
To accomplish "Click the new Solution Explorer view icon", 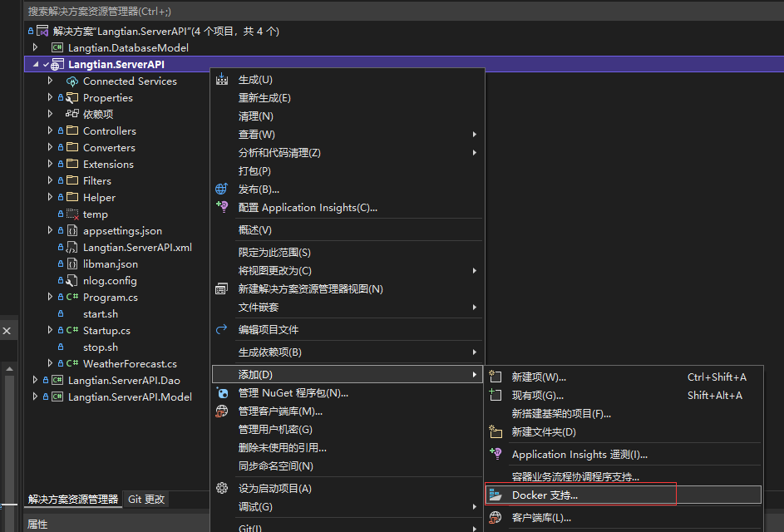I will (x=221, y=288).
